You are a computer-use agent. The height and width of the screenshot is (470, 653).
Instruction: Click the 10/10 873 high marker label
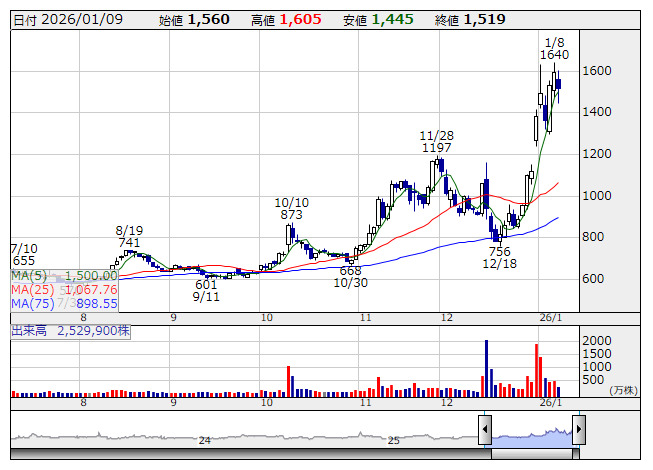(x=291, y=208)
